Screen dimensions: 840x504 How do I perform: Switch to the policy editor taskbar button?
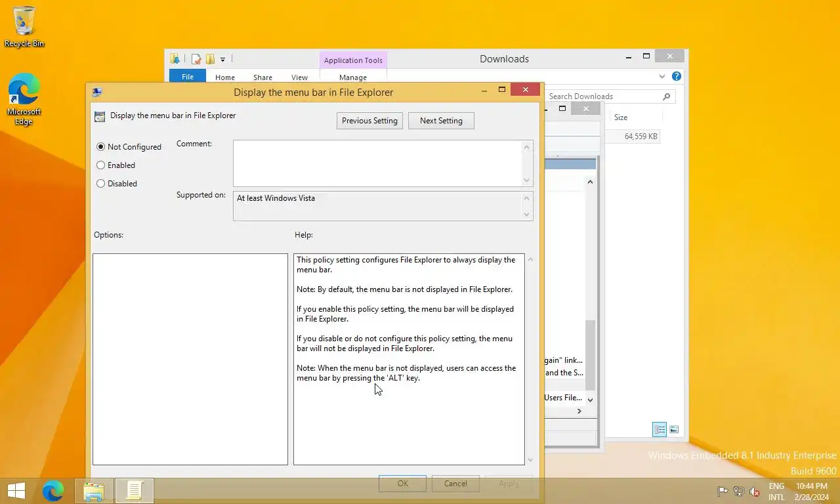[x=135, y=491]
